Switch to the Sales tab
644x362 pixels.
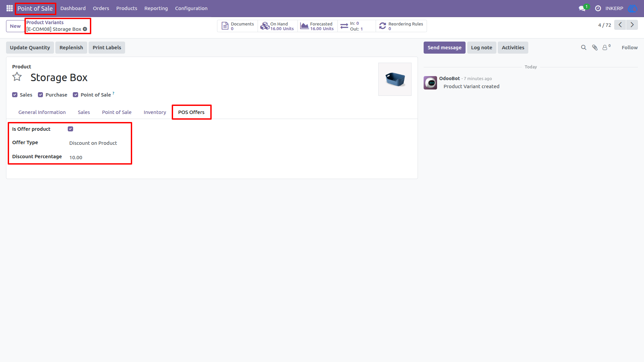tap(84, 112)
